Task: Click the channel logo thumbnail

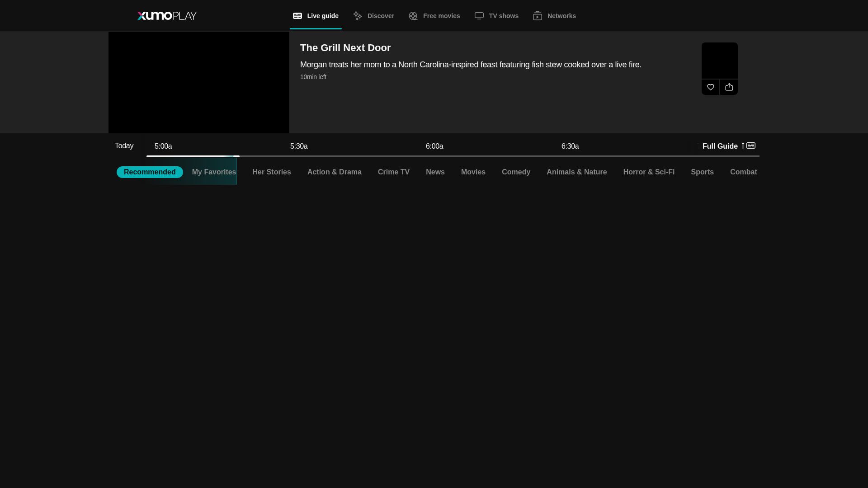Action: click(x=719, y=61)
